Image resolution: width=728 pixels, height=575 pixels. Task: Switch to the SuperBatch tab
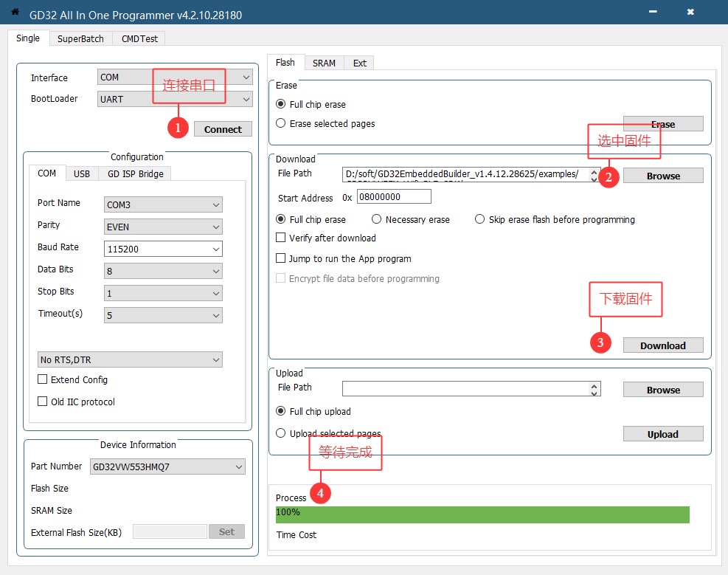(x=80, y=38)
